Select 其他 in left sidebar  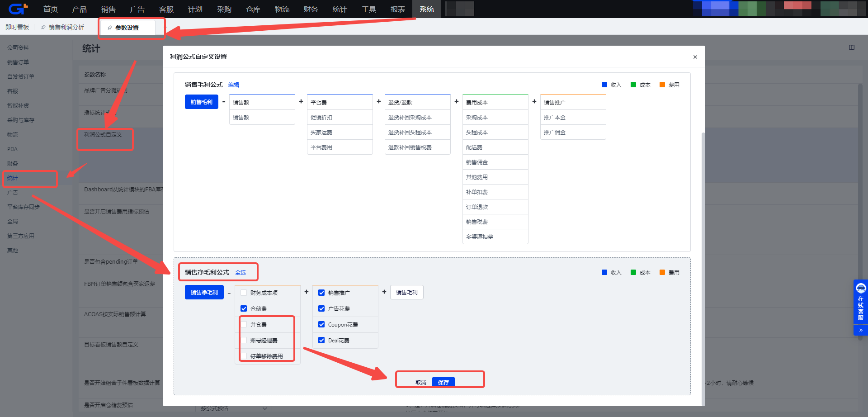[13, 250]
